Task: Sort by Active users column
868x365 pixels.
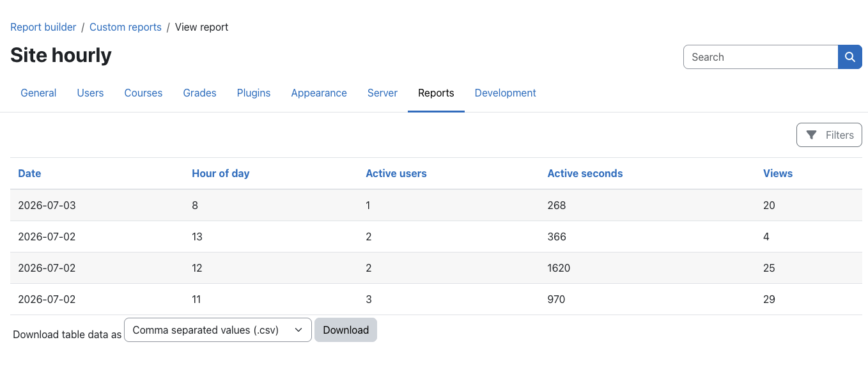Action: pos(396,173)
